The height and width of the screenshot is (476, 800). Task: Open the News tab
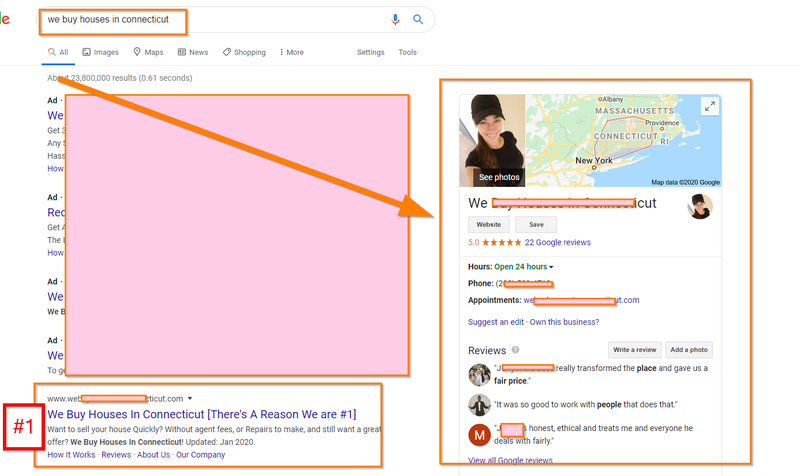click(x=193, y=52)
